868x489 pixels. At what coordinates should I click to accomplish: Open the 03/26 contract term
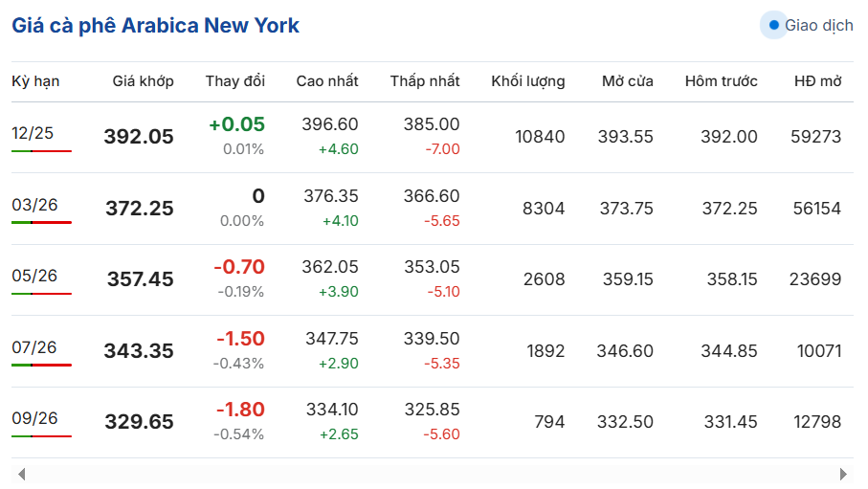34,205
